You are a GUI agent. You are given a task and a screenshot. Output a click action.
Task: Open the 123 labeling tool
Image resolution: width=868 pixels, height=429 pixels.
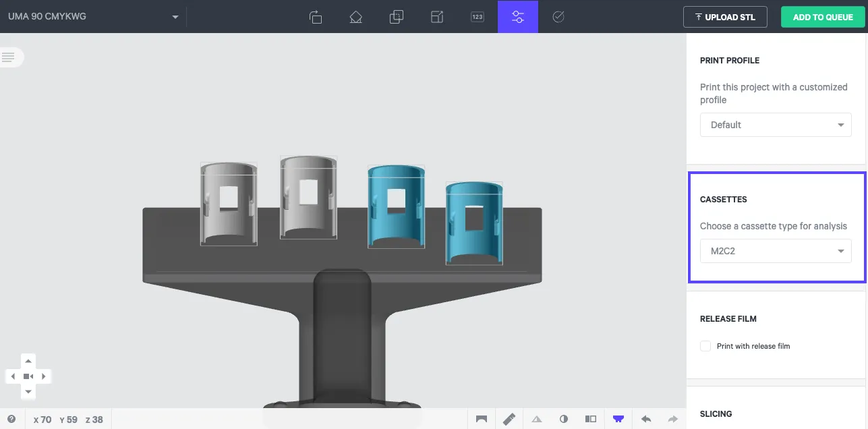point(478,17)
